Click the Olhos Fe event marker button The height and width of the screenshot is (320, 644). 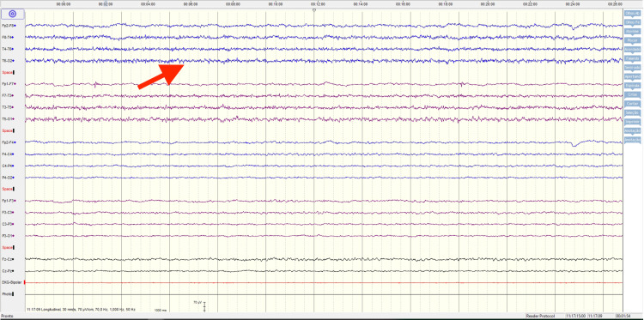[632, 22]
